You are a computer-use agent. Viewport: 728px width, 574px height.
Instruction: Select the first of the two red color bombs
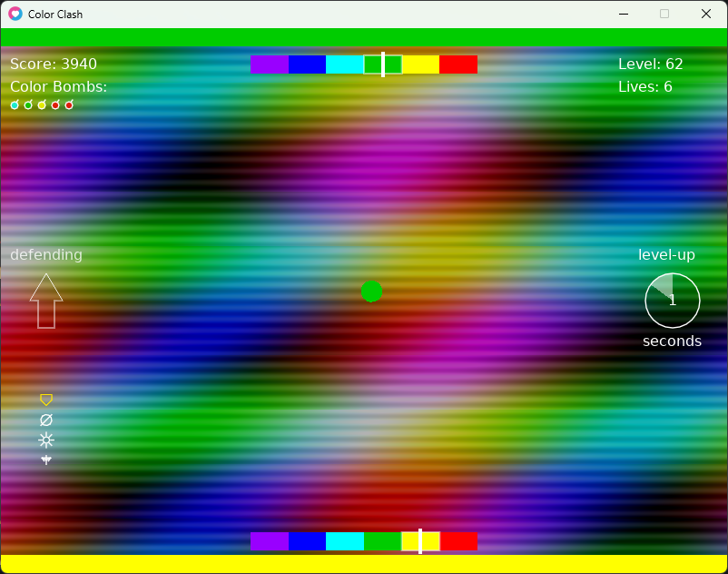tap(55, 105)
